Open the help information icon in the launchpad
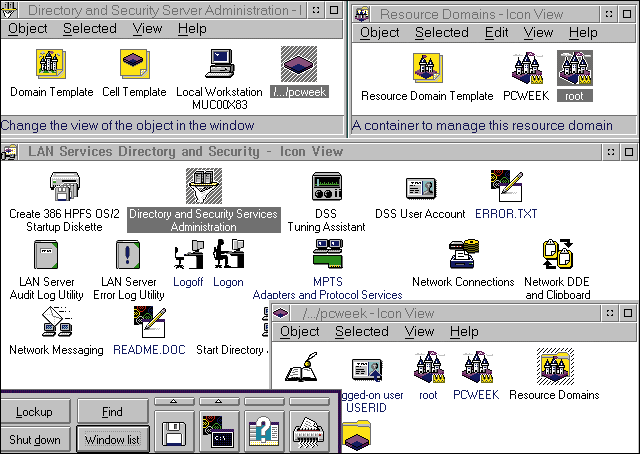The width and height of the screenshot is (640, 454). tap(264, 433)
